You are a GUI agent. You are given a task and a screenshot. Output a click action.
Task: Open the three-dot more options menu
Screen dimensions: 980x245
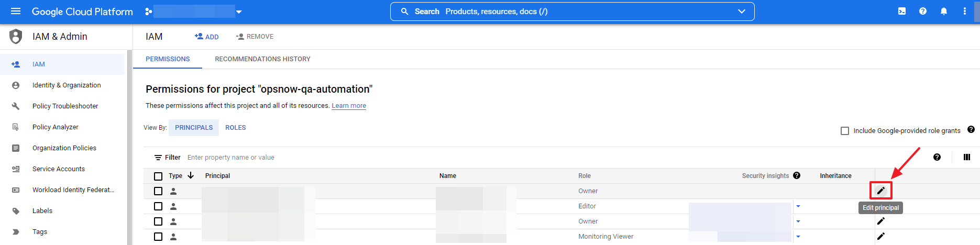965,12
